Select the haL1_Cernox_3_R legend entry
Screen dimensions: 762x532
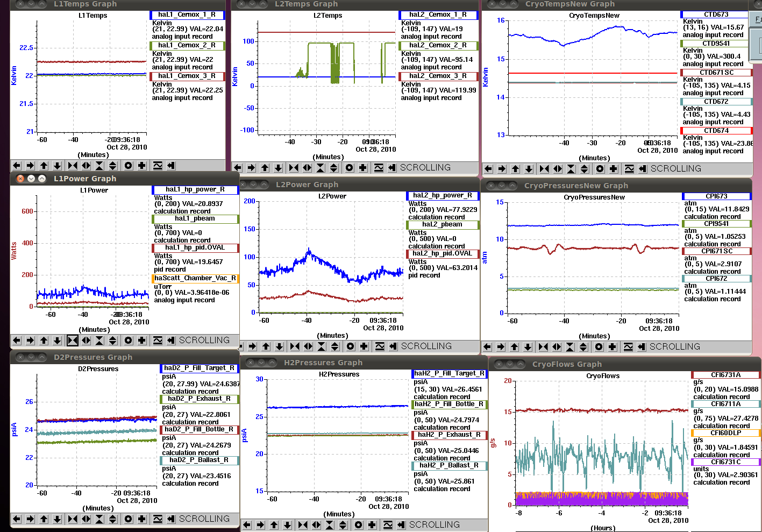click(187, 76)
